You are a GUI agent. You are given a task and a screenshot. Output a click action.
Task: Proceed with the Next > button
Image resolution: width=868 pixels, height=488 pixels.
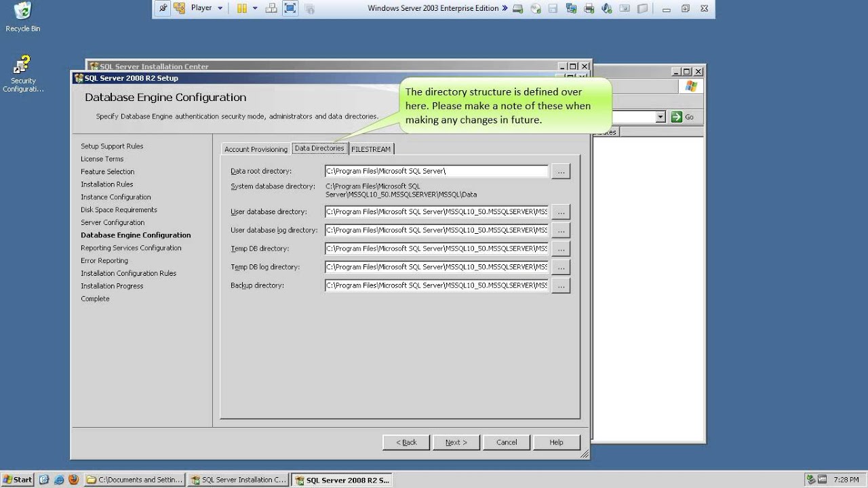pyautogui.click(x=456, y=442)
